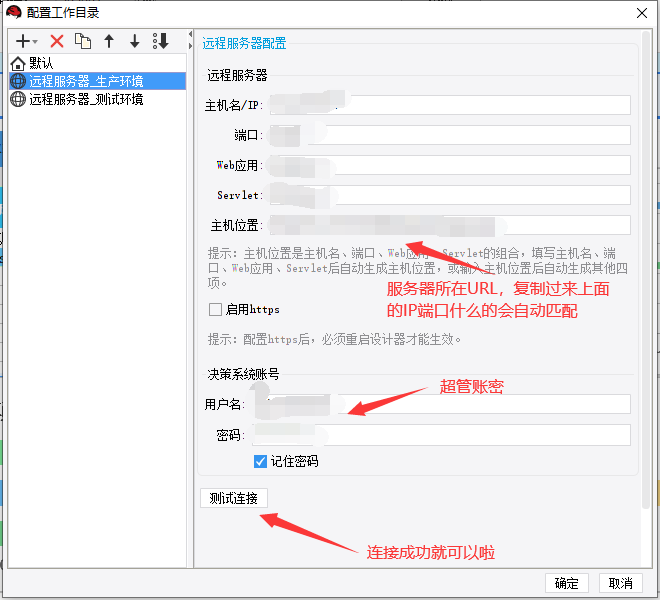Viewport: 660px width, 600px height.
Task: Select 远程服务器_生产环境 in the list
Action: (97, 81)
